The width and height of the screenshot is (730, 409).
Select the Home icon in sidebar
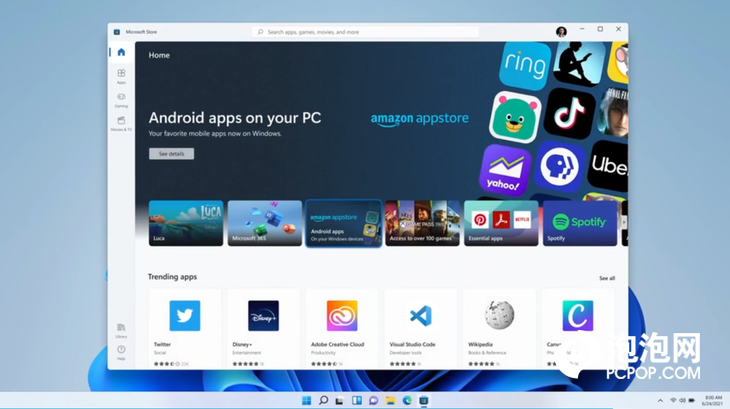tap(121, 52)
